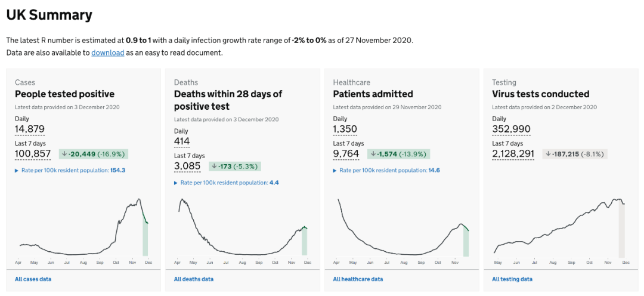Open All deaths data link
The image size is (644, 296).
193,279
